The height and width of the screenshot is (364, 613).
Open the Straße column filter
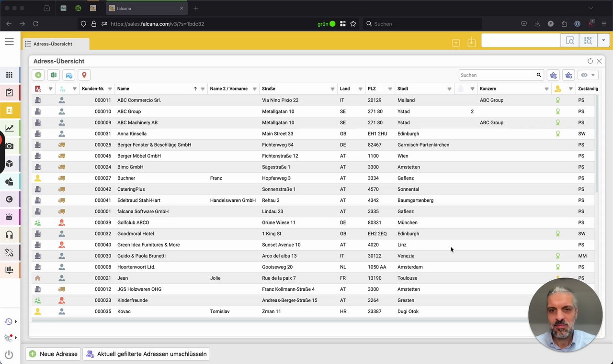332,89
